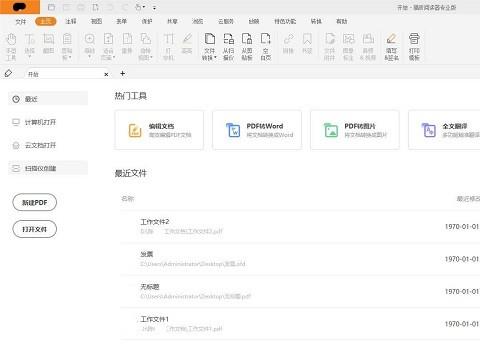
Task: Switch to the 转换 (Convert) tab
Action: (x=316, y=21)
